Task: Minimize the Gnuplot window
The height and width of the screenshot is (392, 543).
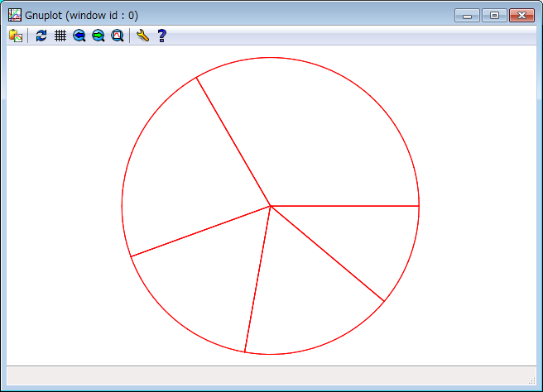Action: point(467,16)
